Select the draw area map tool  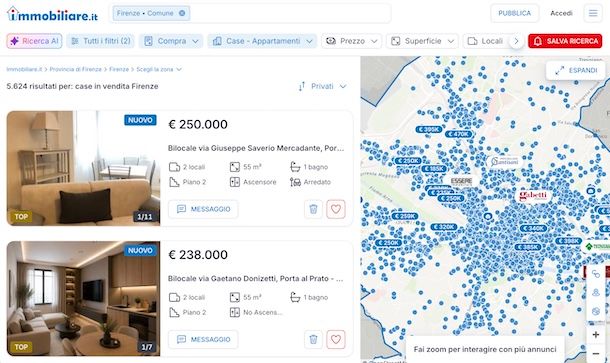click(596, 274)
